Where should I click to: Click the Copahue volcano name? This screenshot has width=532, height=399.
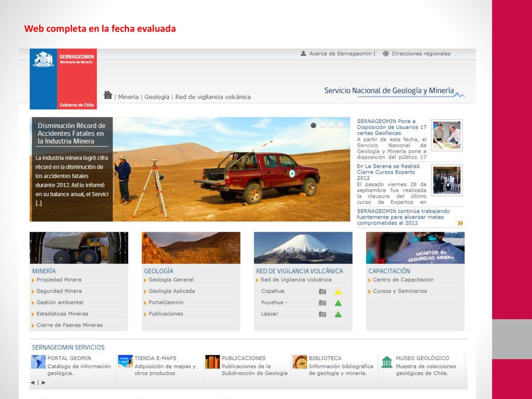(x=273, y=291)
